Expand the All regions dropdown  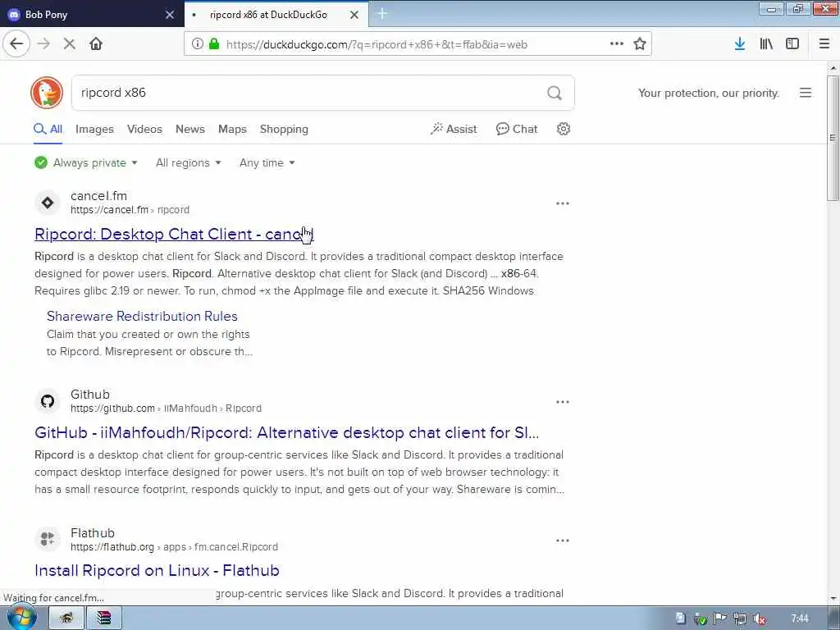coord(189,162)
